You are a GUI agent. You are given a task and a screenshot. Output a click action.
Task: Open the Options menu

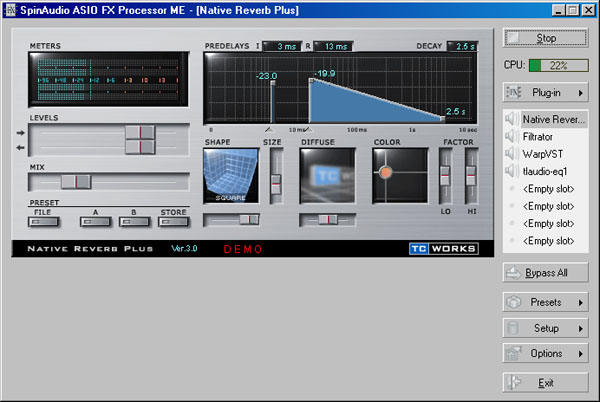coord(545,353)
